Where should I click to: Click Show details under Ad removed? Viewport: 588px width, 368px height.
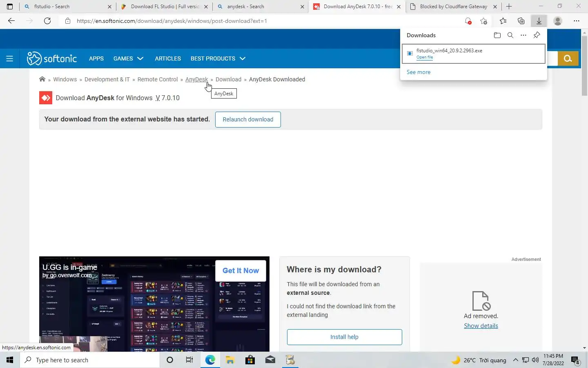coord(481,326)
